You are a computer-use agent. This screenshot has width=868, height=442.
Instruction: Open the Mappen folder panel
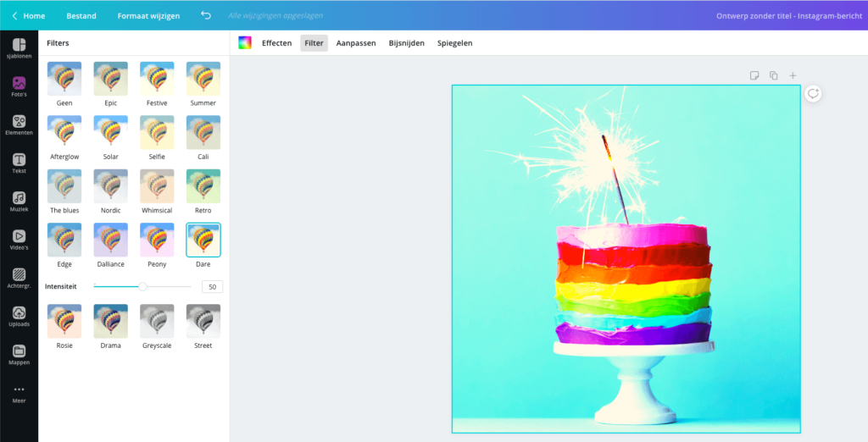(19, 355)
